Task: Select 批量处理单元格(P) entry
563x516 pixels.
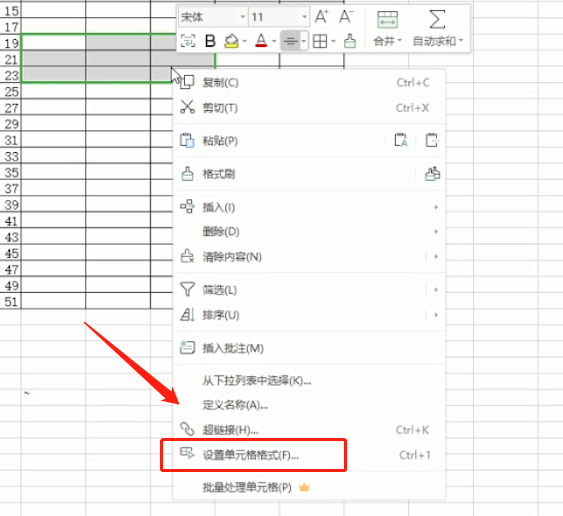Action: pyautogui.click(x=309, y=487)
